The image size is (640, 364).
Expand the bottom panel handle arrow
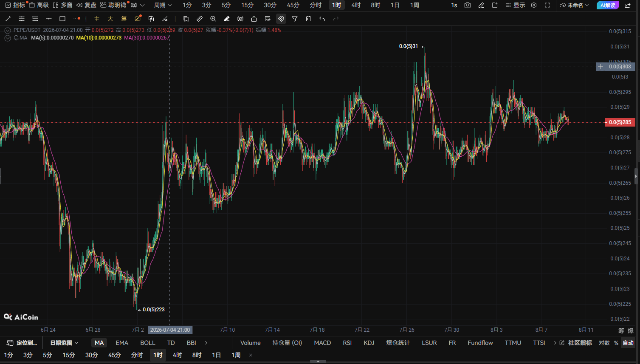[x=318, y=361]
